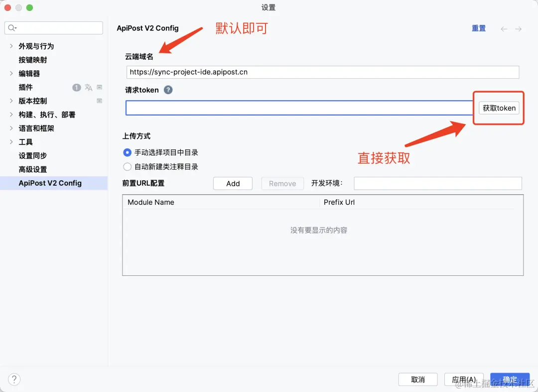
Task: Expand the 外观与行为 tree node
Action: [11, 46]
